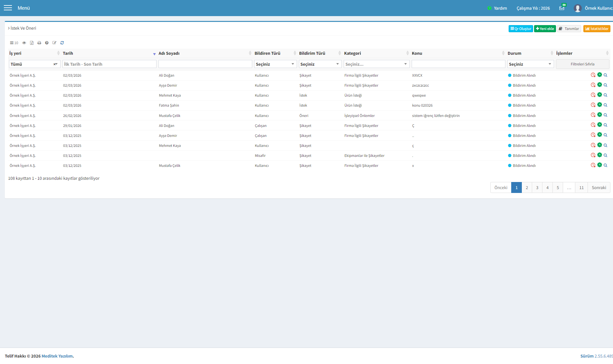Focus the İlk Tarih - Son Tarih field
This screenshot has height=364, width=613.
(109, 64)
